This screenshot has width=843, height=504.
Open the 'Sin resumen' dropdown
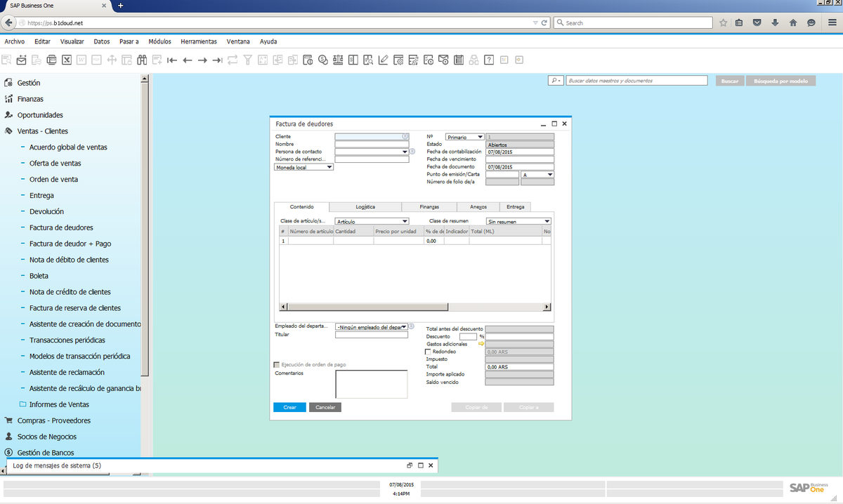(547, 221)
